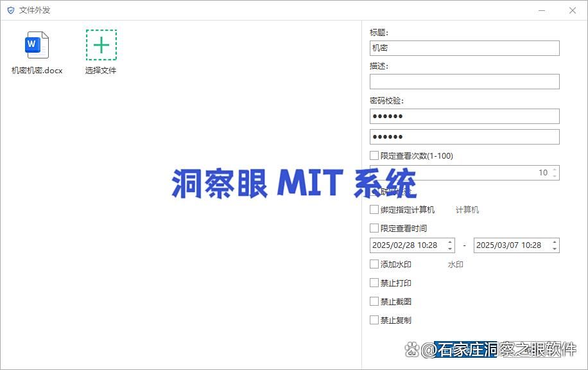Screen dimensions: 588x370
Task: Focus the second password confirmation field
Action: point(464,137)
